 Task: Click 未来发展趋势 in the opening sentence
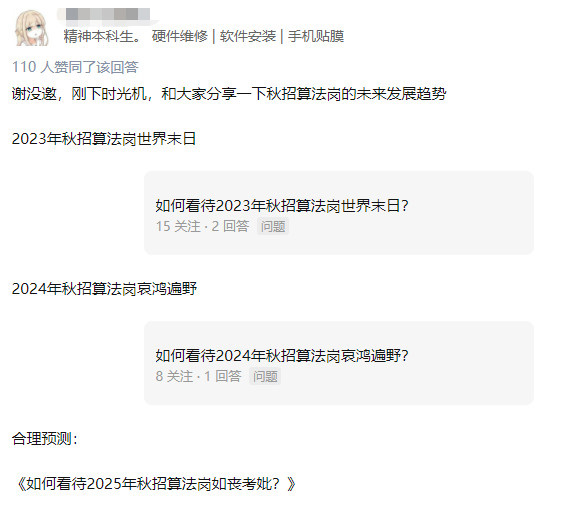[401, 94]
